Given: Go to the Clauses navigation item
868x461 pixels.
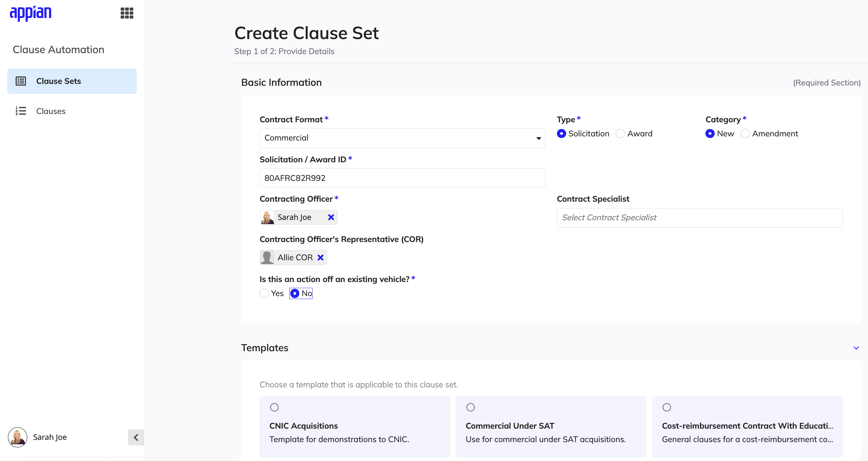Looking at the screenshot, I should coord(72,111).
